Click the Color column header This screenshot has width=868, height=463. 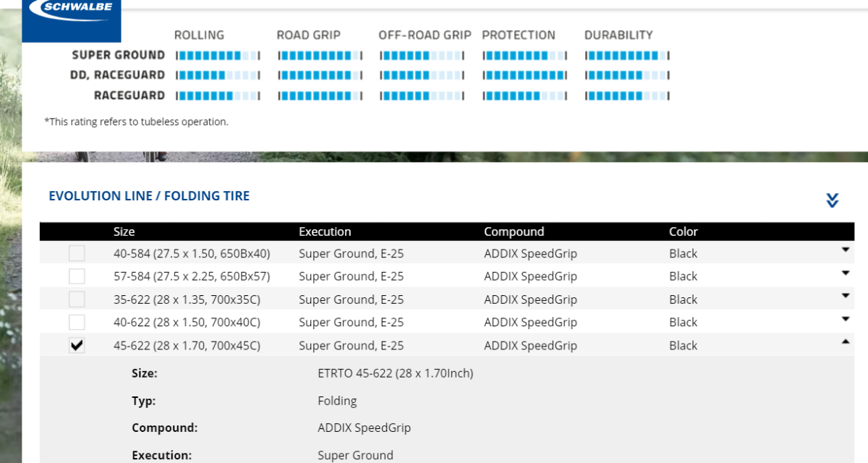tap(683, 231)
